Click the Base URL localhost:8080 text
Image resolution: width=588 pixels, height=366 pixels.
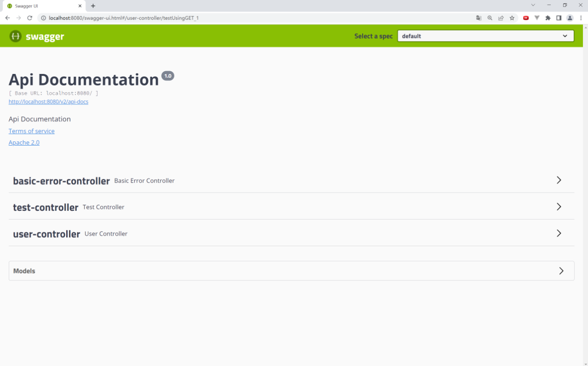pos(54,93)
